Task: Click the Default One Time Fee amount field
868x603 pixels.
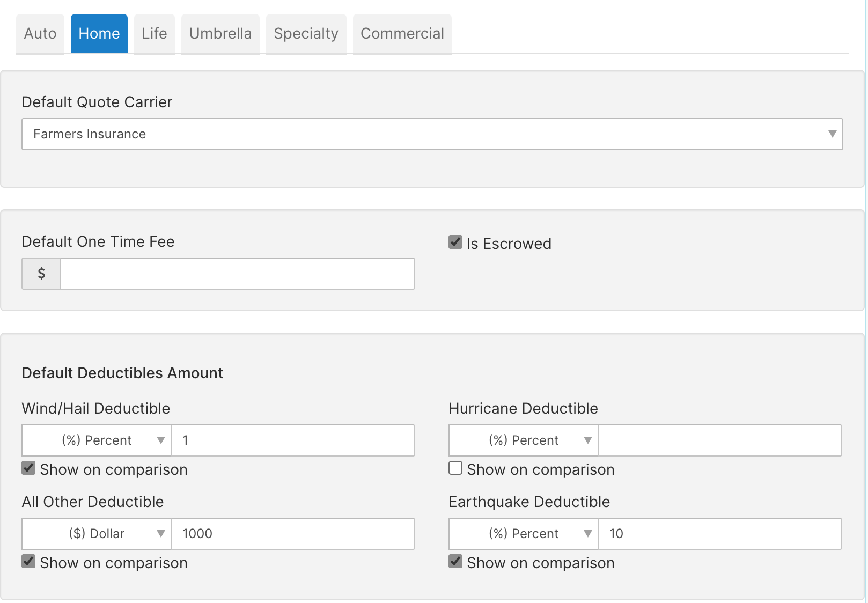Action: pyautogui.click(x=236, y=274)
